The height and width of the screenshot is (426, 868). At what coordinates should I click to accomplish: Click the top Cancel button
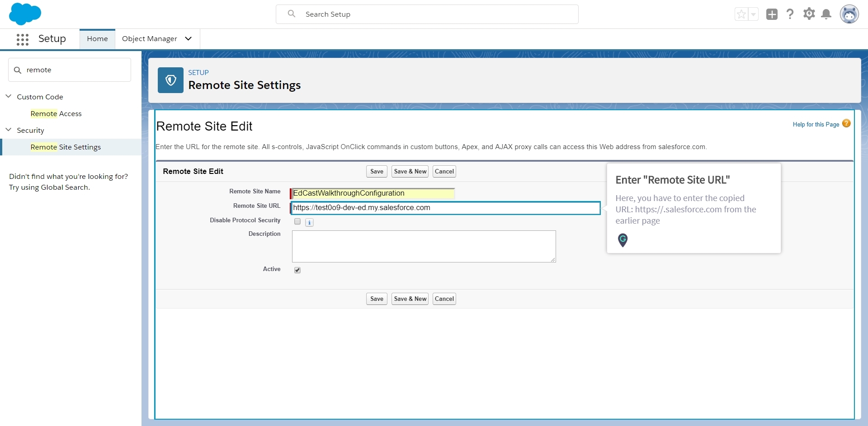pyautogui.click(x=444, y=172)
